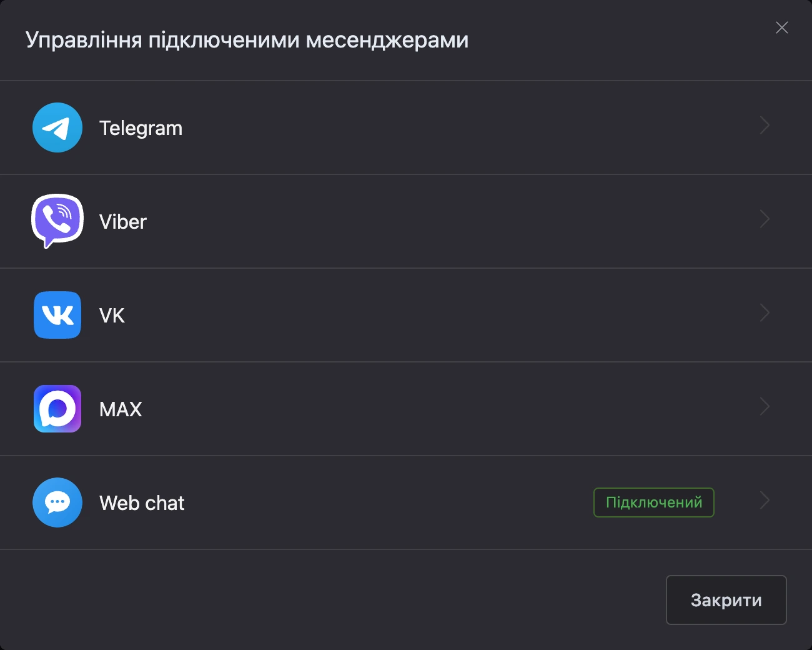Screen dimensions: 812x650
Task: Click empty area of the Telegram row
Action: (437, 127)
